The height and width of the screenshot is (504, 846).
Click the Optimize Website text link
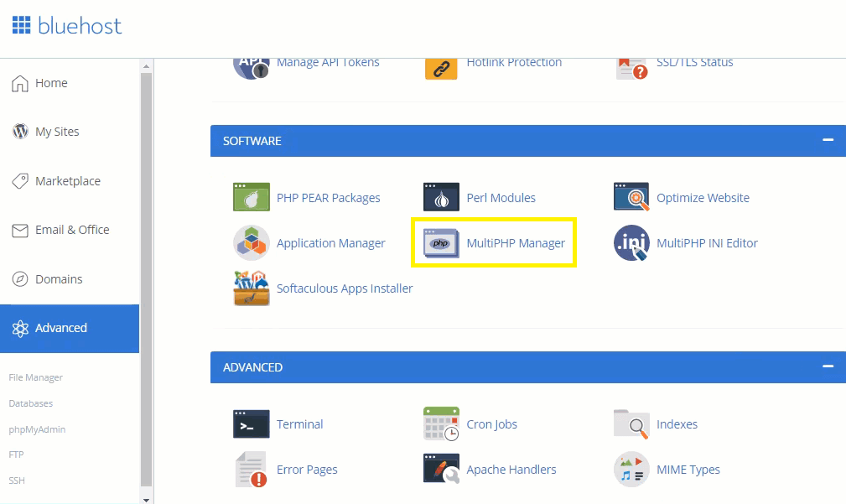click(x=703, y=198)
